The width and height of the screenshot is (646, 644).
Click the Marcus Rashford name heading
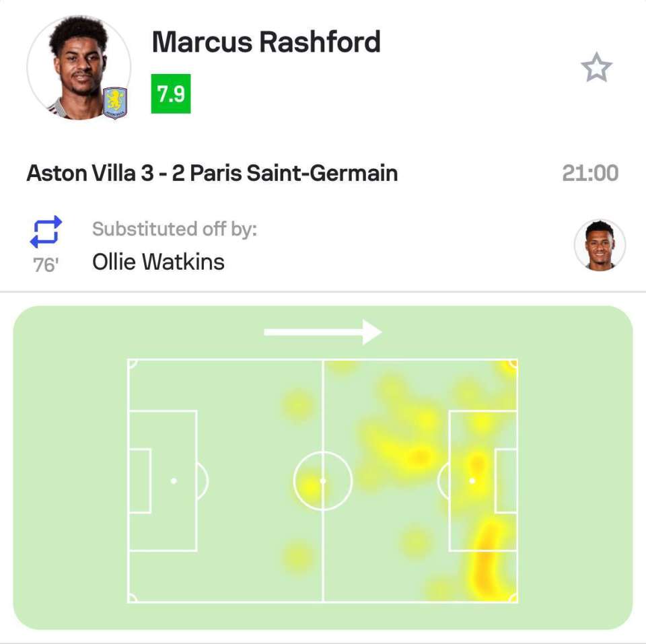coord(266,42)
